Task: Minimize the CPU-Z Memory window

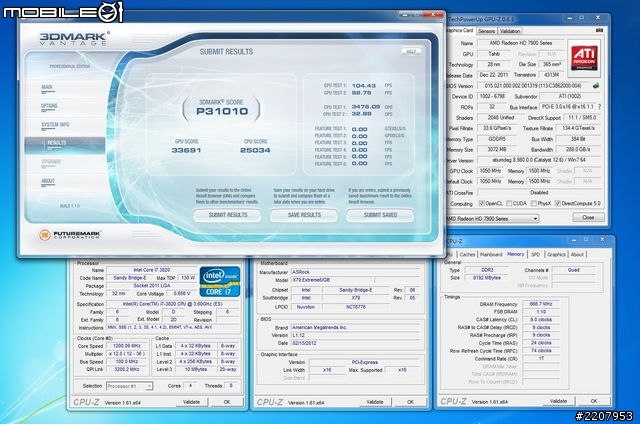Action: point(574,240)
